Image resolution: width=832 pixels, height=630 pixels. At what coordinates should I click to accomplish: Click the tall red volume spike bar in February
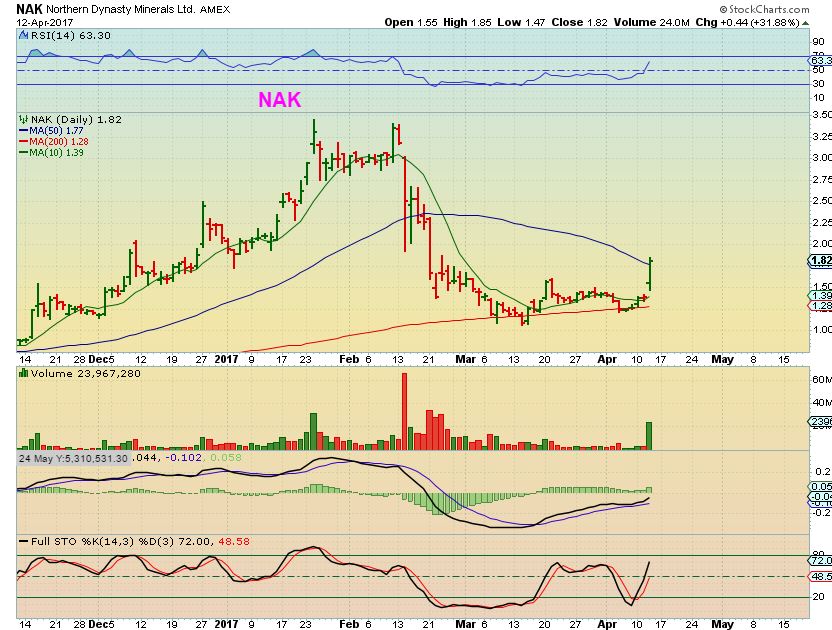(404, 411)
